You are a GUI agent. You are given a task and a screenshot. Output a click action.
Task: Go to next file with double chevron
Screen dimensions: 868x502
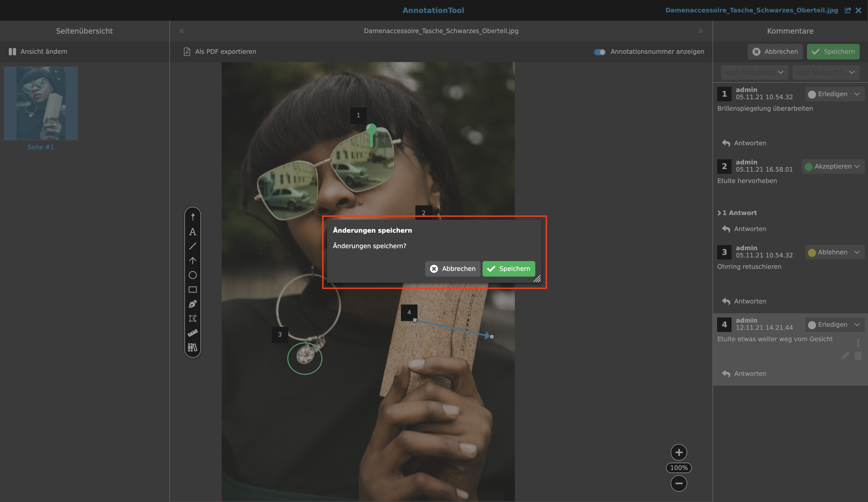700,31
